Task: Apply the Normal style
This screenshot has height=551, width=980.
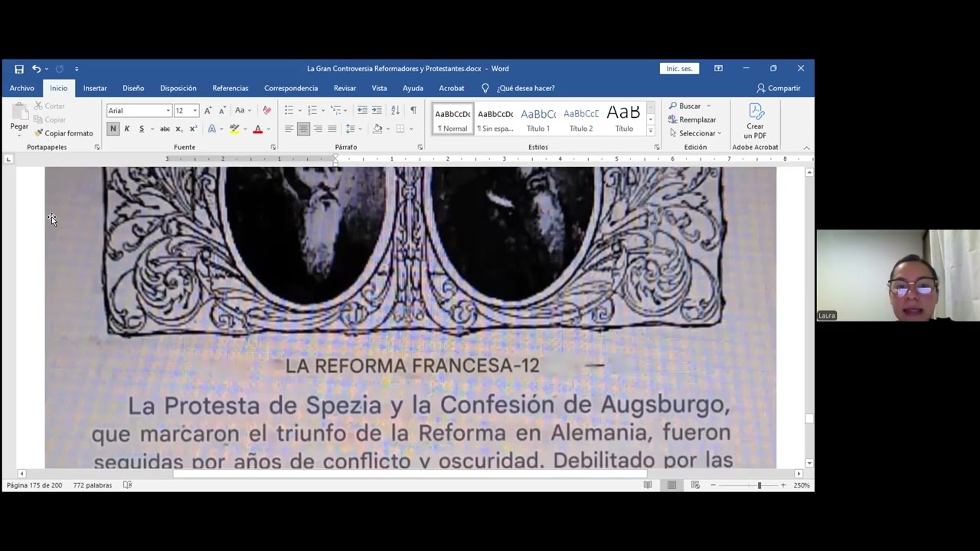Action: tap(452, 119)
